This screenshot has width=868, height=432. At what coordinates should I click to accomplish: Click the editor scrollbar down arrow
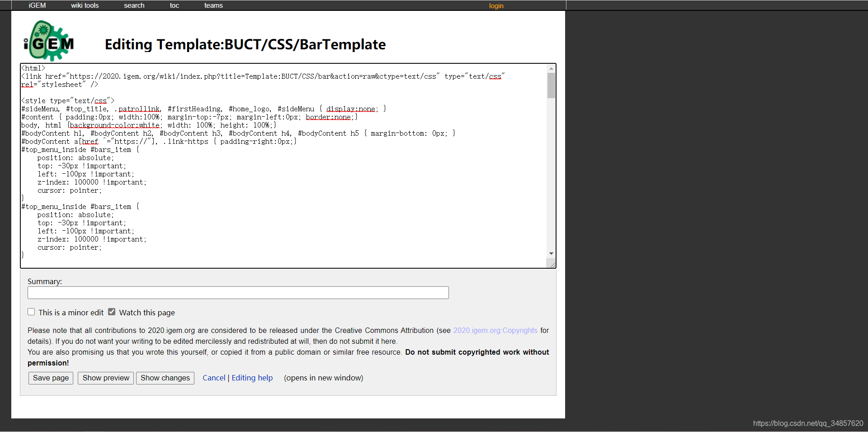tap(551, 253)
